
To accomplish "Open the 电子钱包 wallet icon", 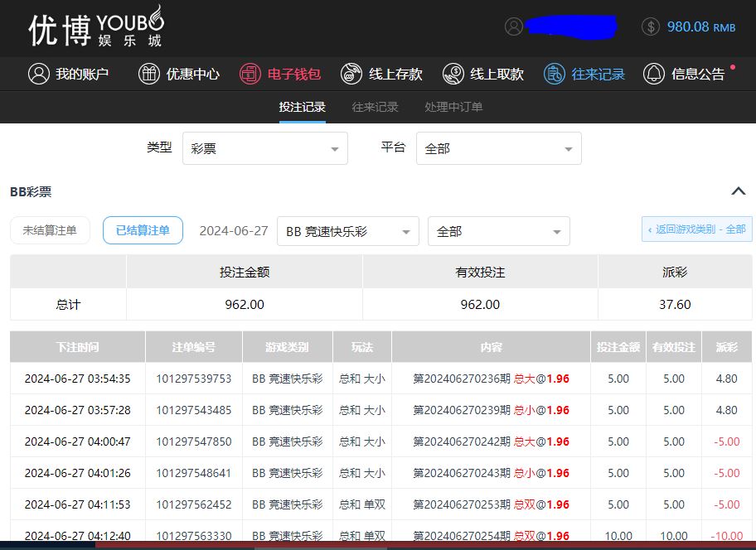I will click(250, 74).
